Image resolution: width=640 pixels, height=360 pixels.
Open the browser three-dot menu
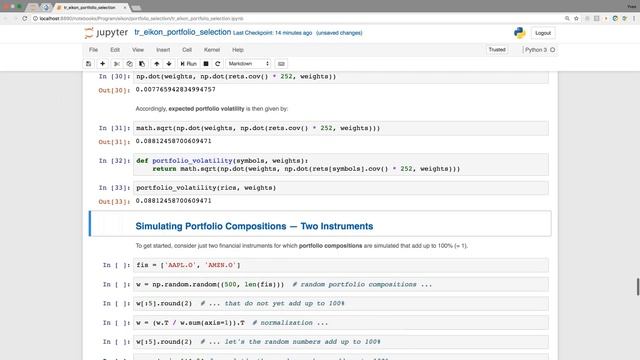[634, 18]
